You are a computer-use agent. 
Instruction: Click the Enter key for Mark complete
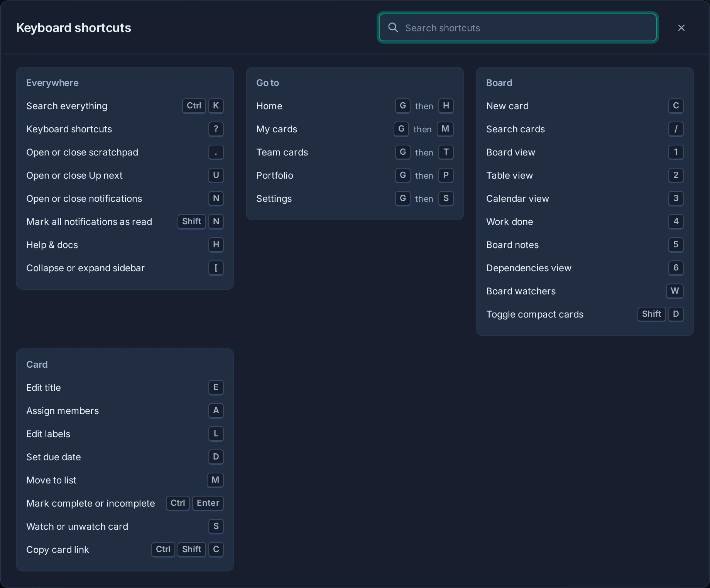tap(208, 503)
